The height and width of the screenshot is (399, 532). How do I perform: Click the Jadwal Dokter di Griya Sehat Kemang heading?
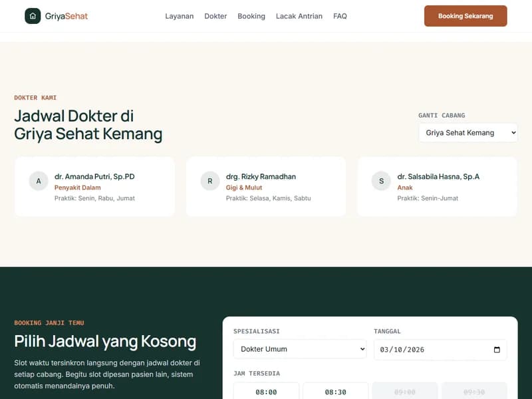[x=88, y=124]
